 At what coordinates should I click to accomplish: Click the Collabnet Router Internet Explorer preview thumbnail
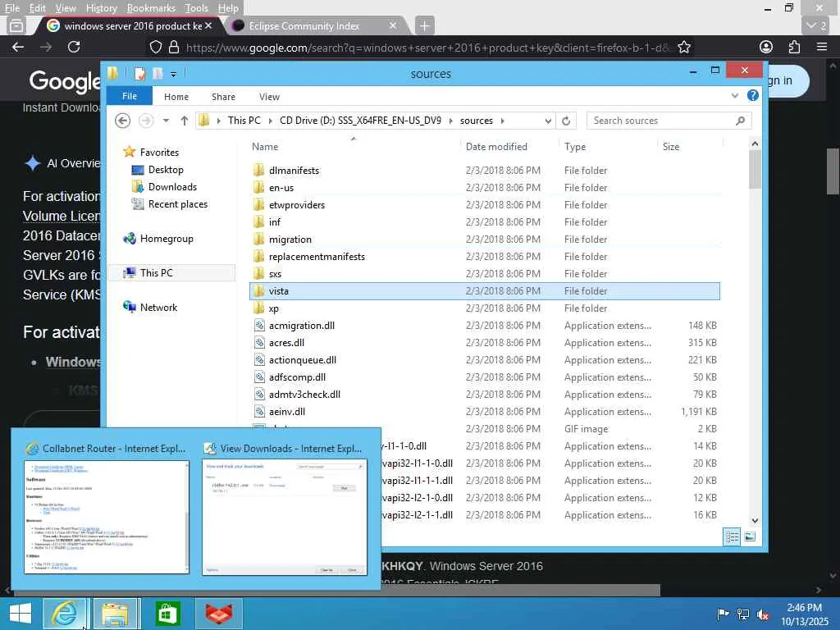(x=107, y=517)
